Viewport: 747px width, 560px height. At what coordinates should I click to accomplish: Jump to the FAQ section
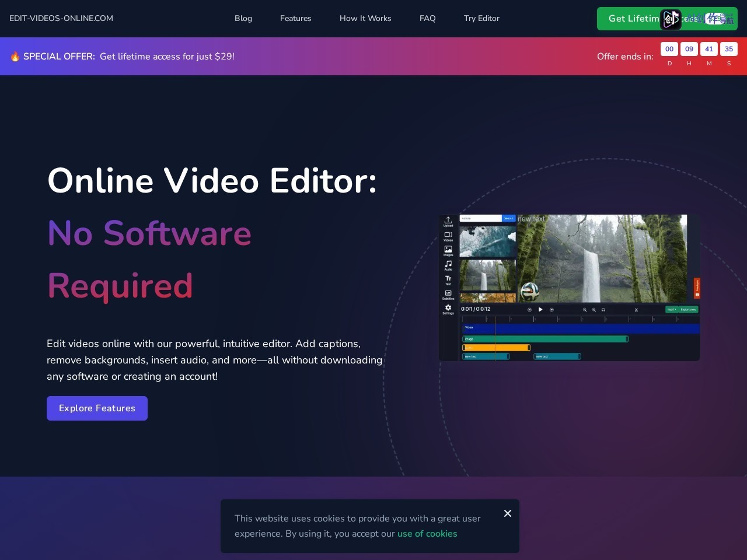tap(428, 19)
